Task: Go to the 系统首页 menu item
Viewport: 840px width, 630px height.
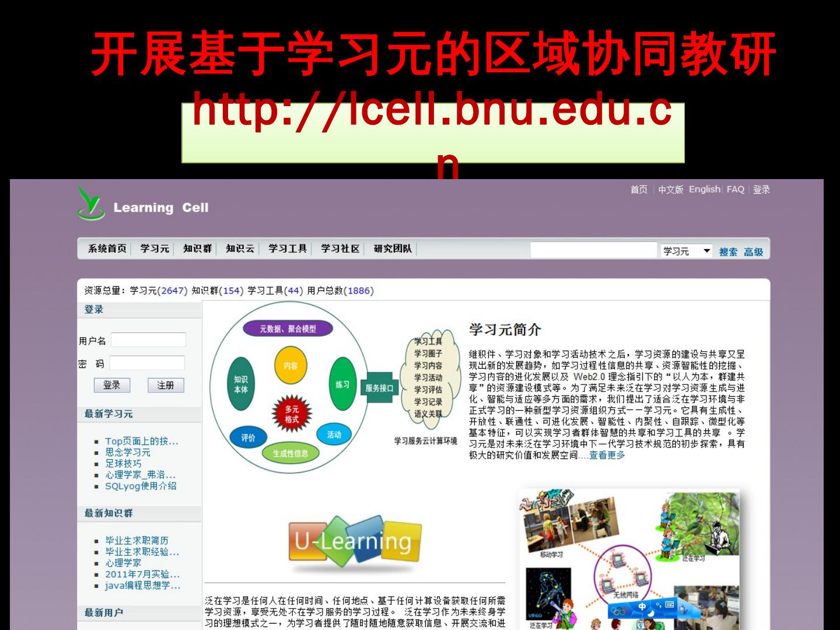Action: coord(107,249)
